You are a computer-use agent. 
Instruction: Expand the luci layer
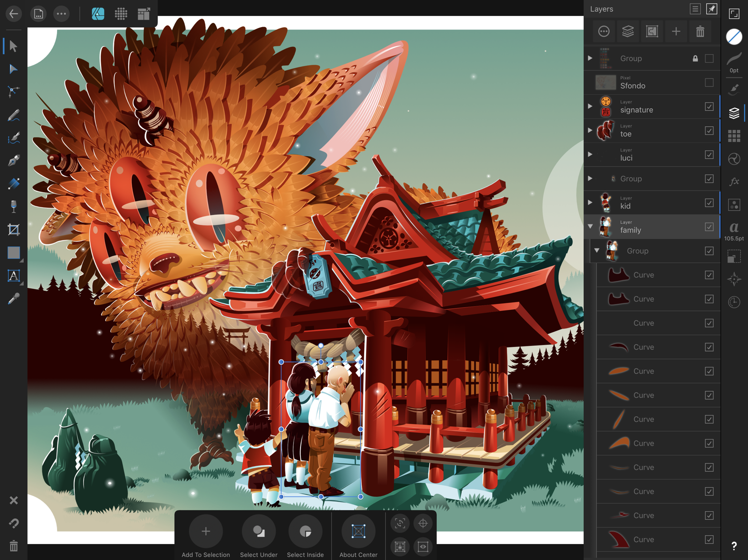coord(590,154)
